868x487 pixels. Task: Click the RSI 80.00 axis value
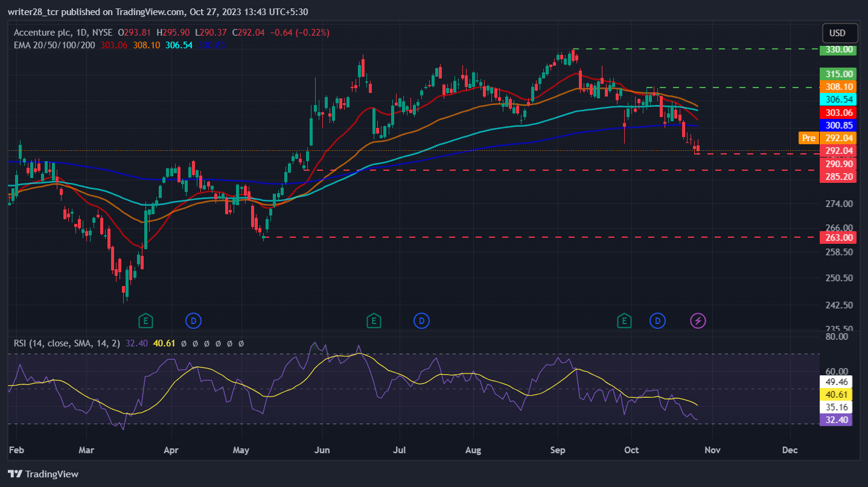(837, 337)
